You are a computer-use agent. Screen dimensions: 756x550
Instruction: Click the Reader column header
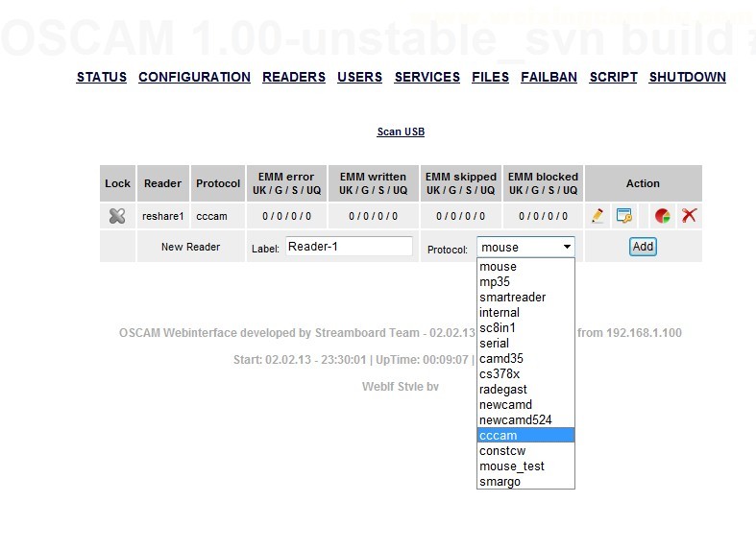[x=163, y=183]
